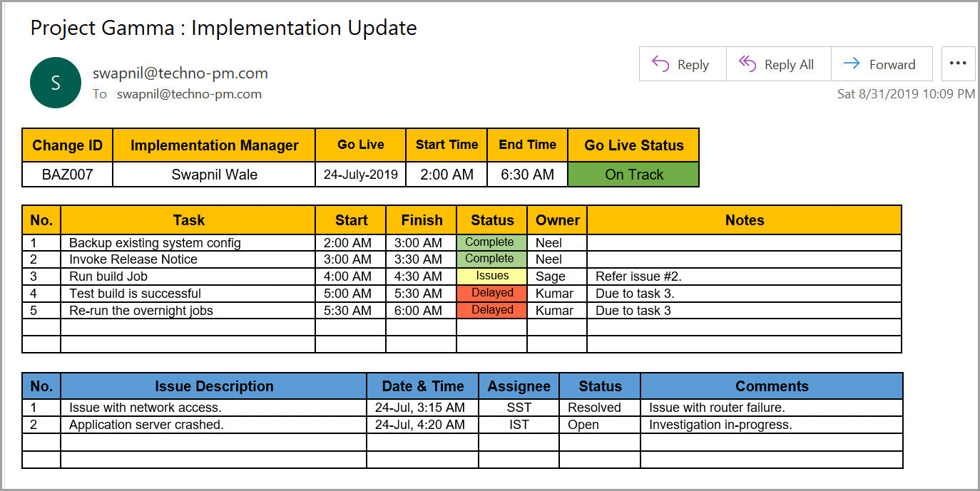Image resolution: width=980 pixels, height=491 pixels.
Task: Click the Reply arrow icon
Action: [661, 63]
